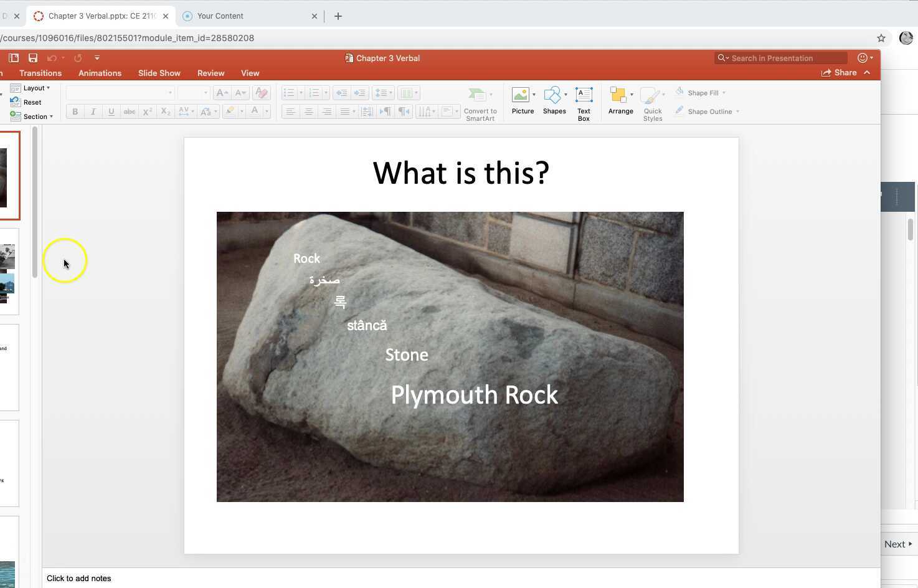Open the Quick Access Toolbar customize arrow
The image size is (918, 588).
(97, 58)
